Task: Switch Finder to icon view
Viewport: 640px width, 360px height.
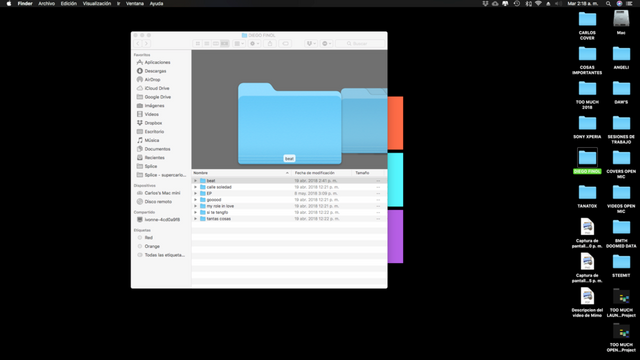Action: (198, 44)
